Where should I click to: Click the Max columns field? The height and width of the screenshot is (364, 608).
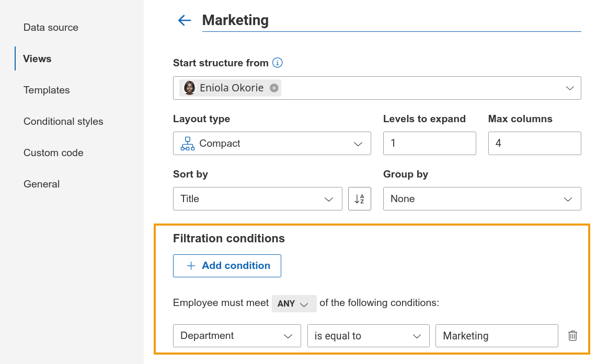[x=535, y=143]
